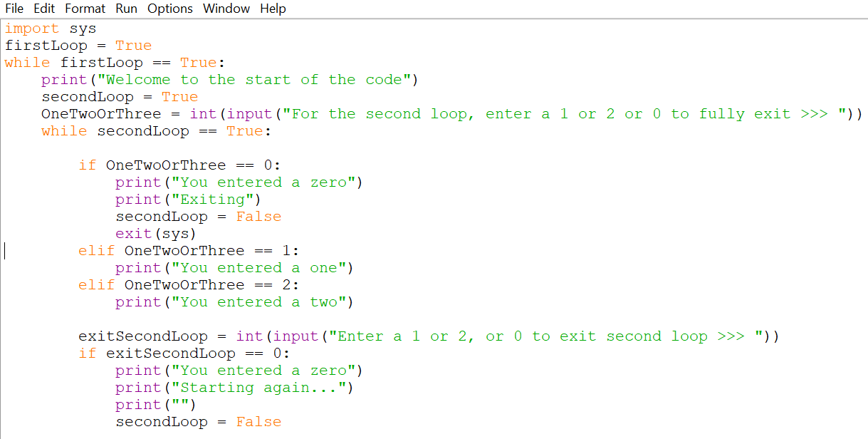Screen dimensions: 868x439
Task: Click the 'import sys' line
Action: pyautogui.click(x=51, y=29)
